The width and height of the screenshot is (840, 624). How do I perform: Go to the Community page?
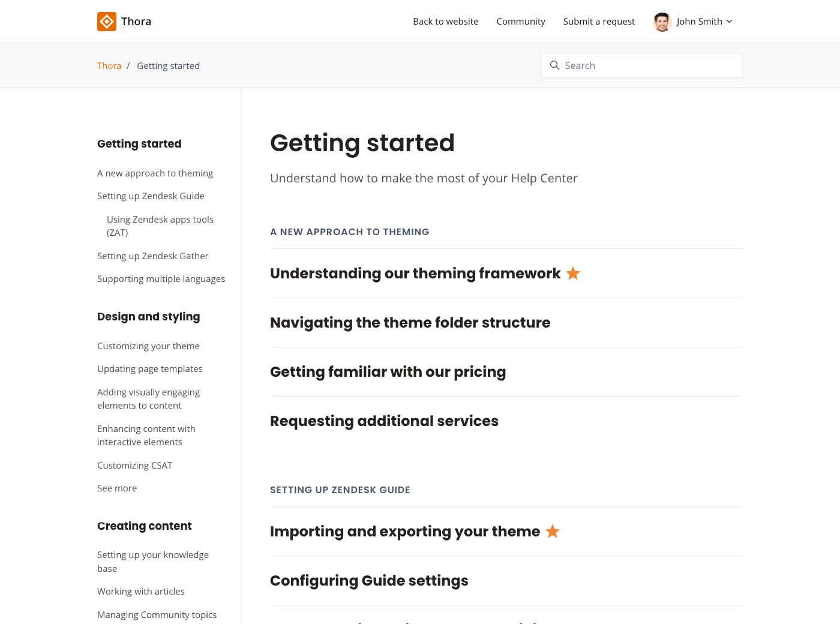(x=520, y=22)
